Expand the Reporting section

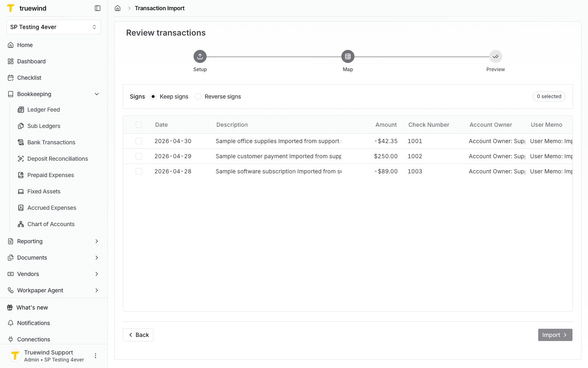[x=97, y=241]
